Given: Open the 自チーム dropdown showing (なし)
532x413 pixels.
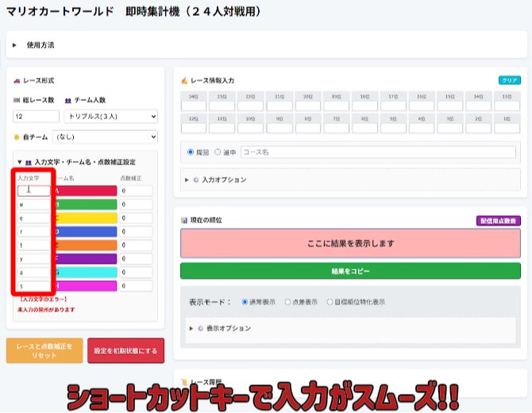Looking at the screenshot, I should pyautogui.click(x=105, y=137).
